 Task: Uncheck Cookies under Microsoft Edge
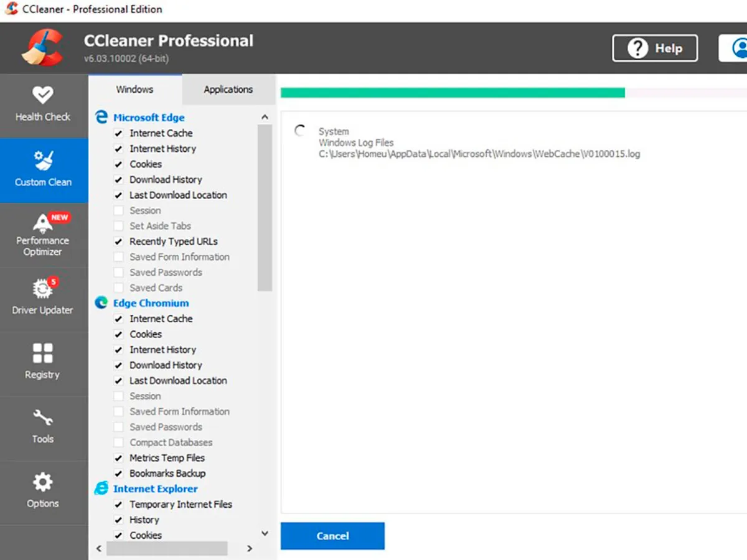[x=118, y=164]
